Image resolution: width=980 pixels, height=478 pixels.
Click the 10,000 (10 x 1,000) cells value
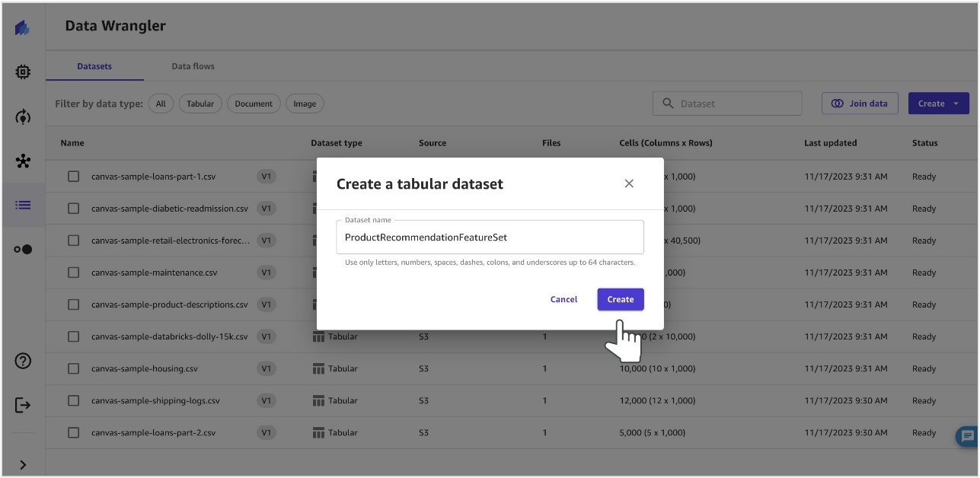coord(657,368)
